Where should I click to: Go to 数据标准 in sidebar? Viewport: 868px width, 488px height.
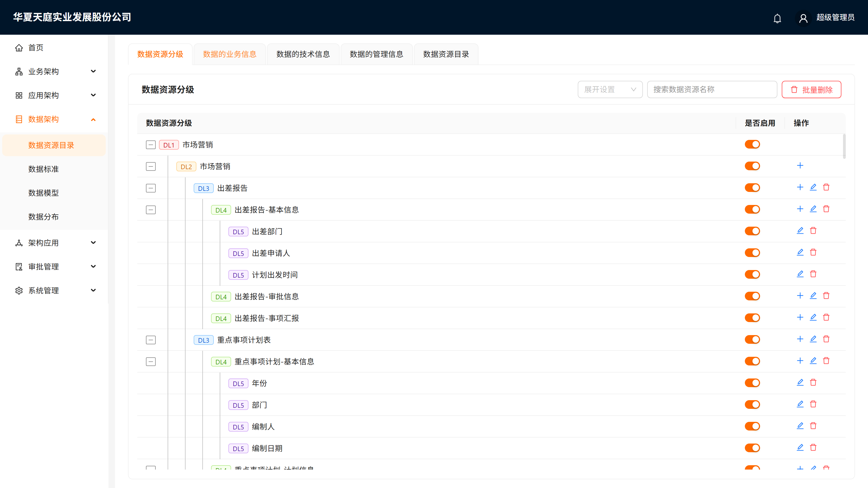pos(54,169)
